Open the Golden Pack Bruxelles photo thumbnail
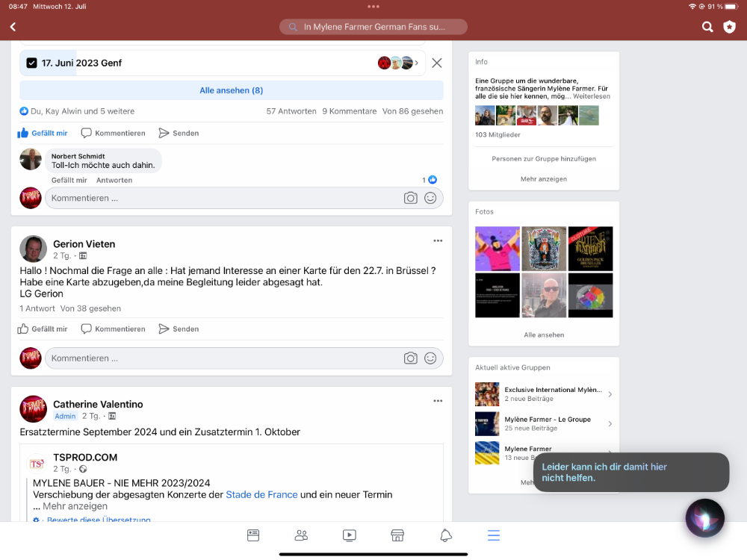The image size is (747, 560). point(590,249)
